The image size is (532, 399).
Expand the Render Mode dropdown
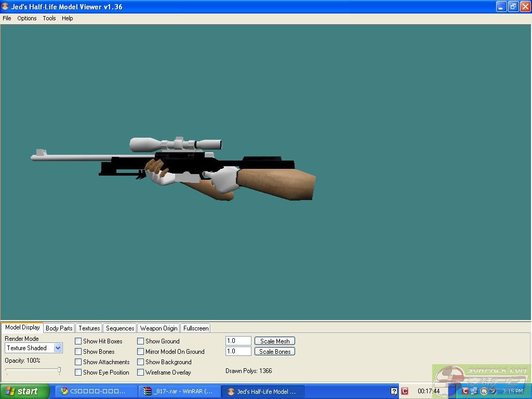click(x=58, y=348)
